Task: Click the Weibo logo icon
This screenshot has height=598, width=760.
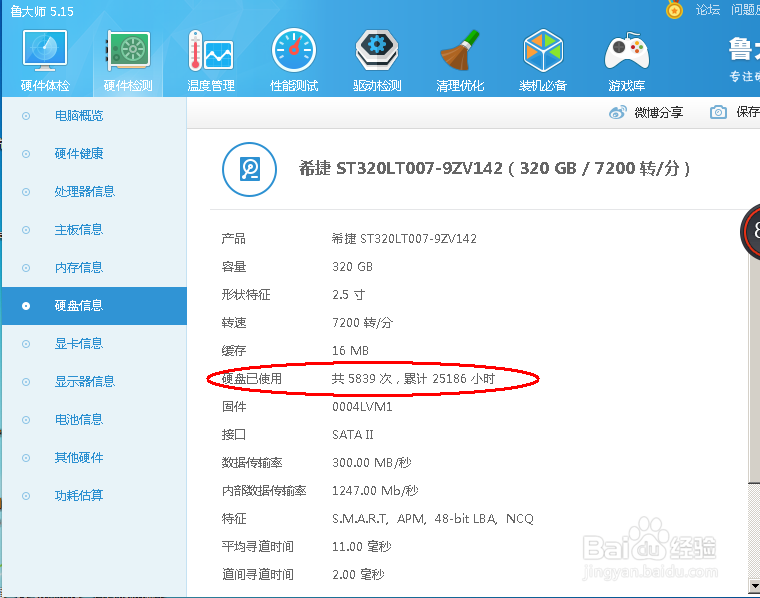Action: point(618,112)
